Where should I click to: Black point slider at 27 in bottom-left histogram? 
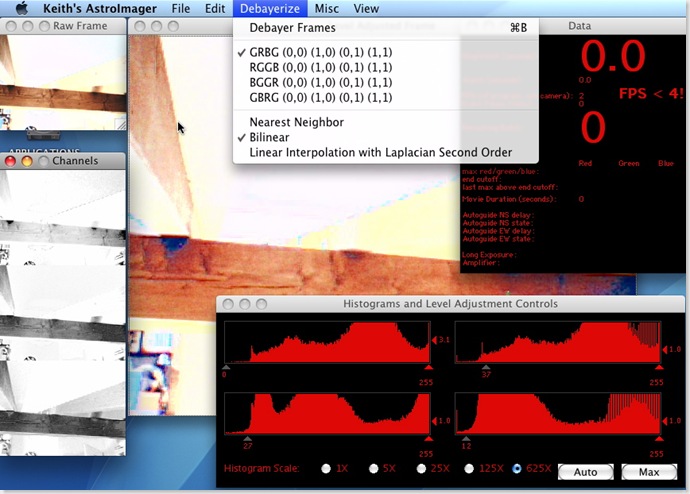[248, 439]
